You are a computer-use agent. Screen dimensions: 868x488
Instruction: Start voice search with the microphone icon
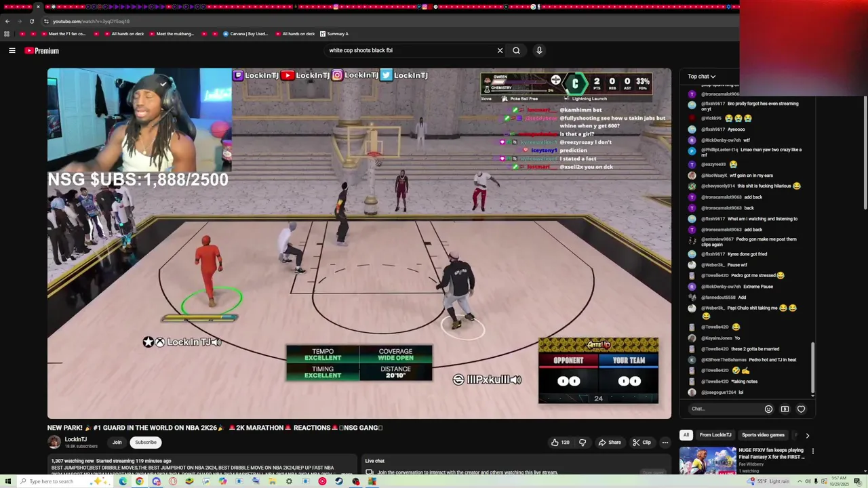point(539,50)
